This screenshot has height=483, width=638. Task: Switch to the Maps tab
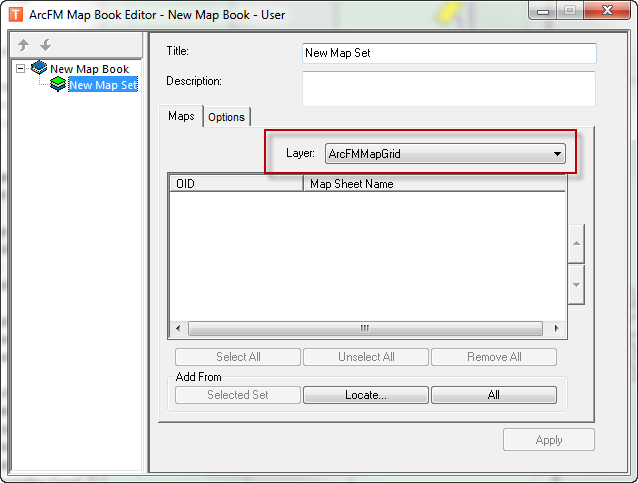point(181,116)
